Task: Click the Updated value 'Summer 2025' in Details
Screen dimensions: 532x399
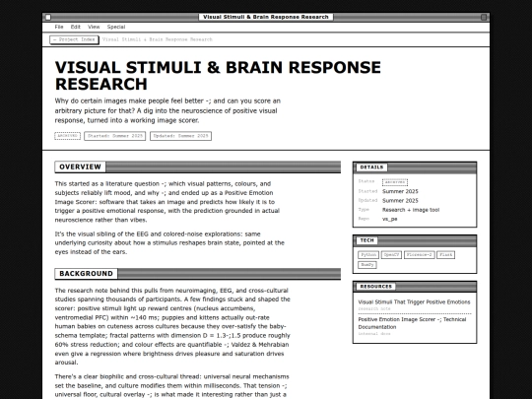Action: (400, 201)
